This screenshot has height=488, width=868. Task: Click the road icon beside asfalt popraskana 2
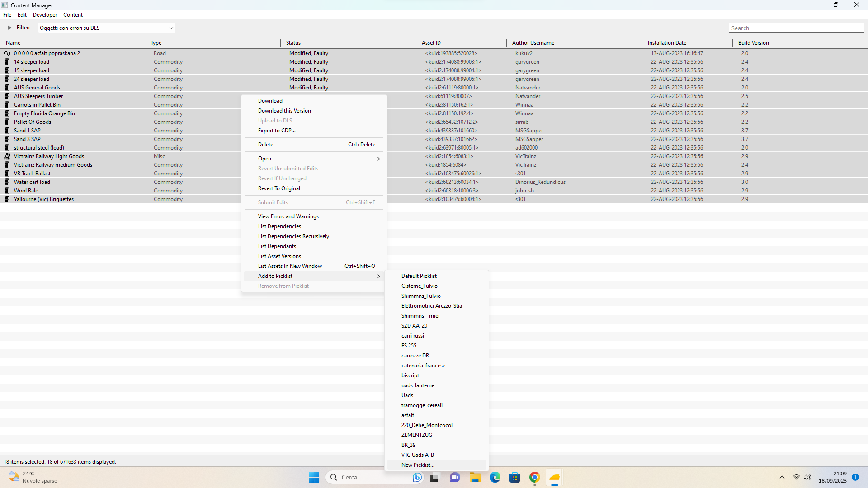pos(7,53)
